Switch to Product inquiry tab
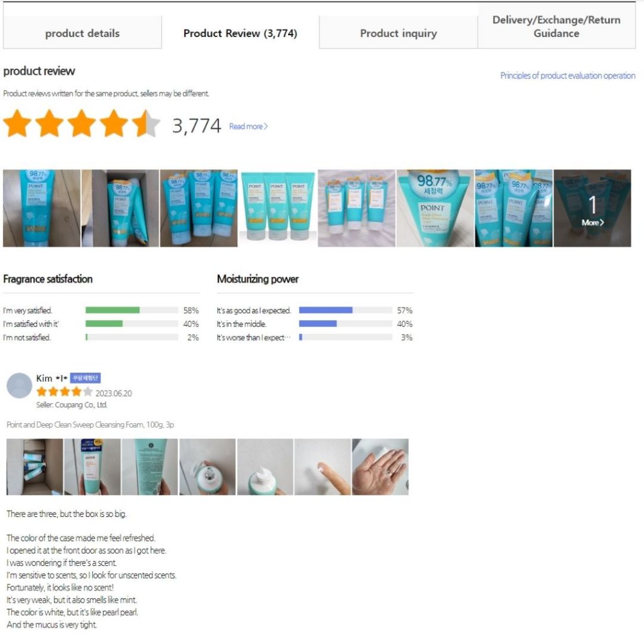 pos(398,33)
